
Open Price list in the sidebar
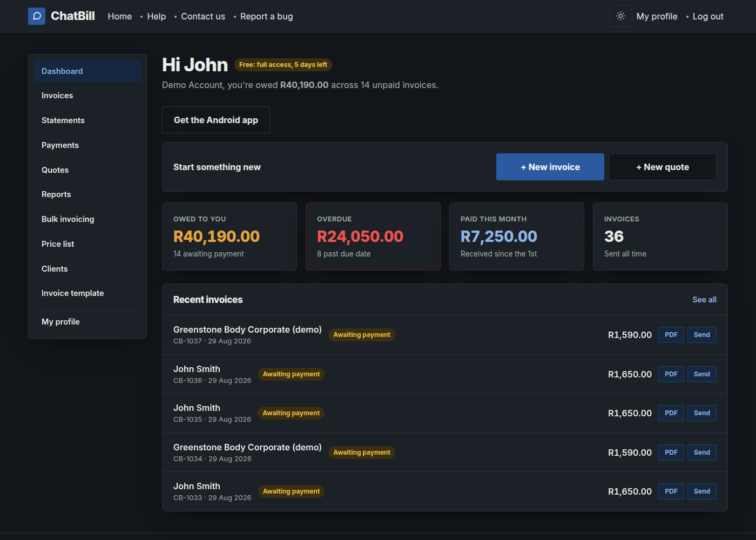(87, 244)
